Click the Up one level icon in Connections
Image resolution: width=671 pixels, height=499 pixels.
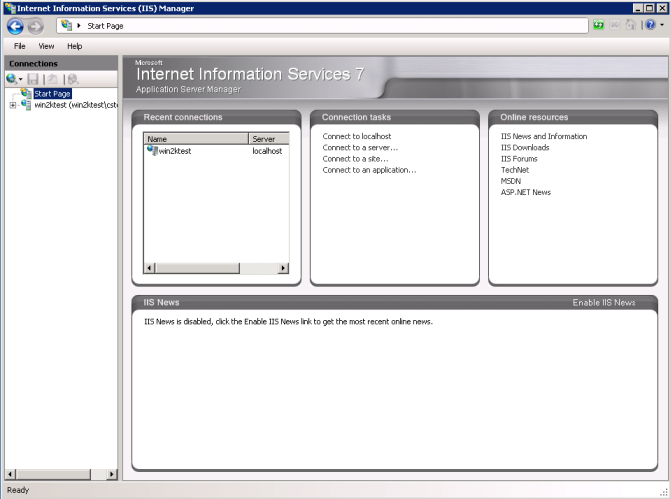click(53, 79)
